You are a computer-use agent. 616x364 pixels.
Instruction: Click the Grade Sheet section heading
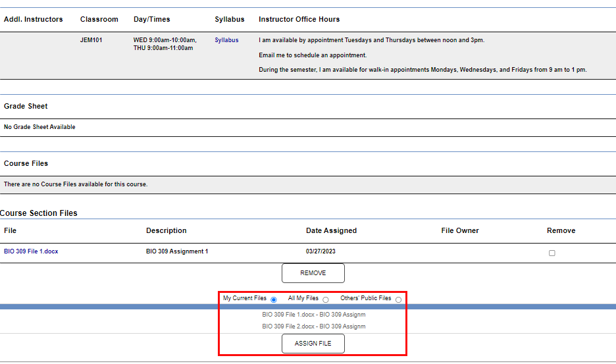(x=26, y=106)
